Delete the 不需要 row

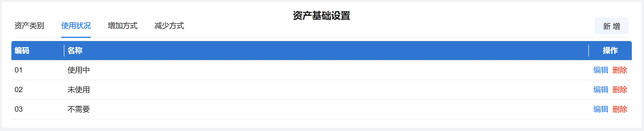coord(620,109)
